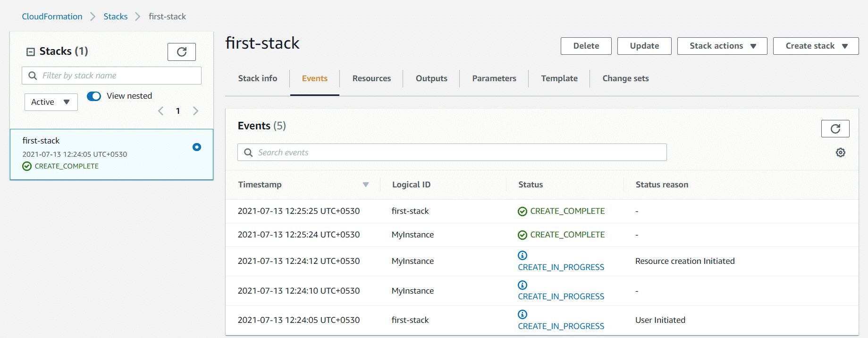
Task: Click the Delete stack button
Action: point(586,46)
